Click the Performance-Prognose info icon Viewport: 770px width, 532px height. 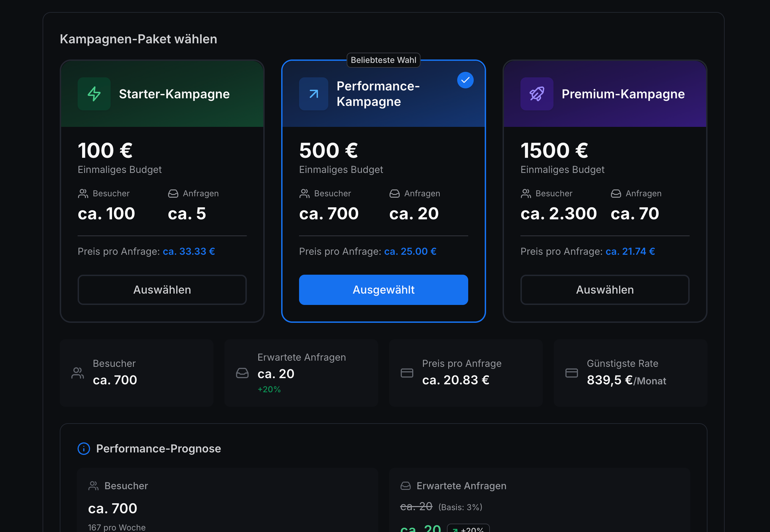click(x=84, y=448)
